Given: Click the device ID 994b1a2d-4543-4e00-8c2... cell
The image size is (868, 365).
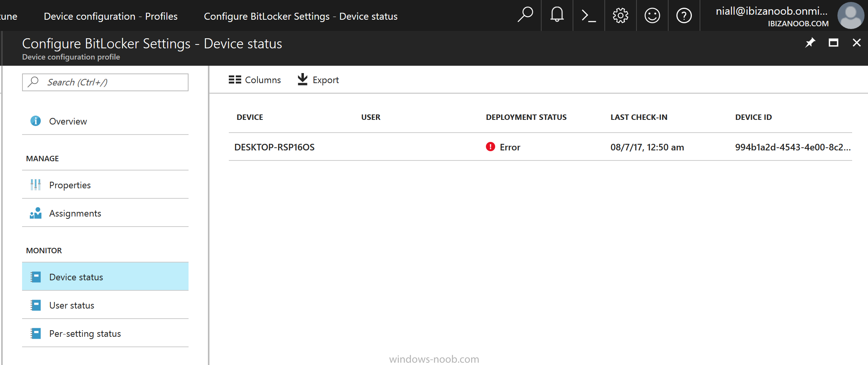Looking at the screenshot, I should click(793, 147).
